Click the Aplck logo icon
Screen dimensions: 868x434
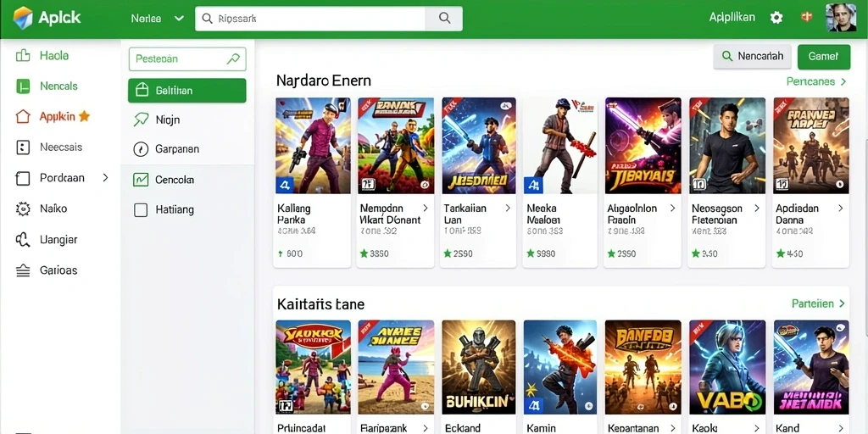tap(23, 18)
